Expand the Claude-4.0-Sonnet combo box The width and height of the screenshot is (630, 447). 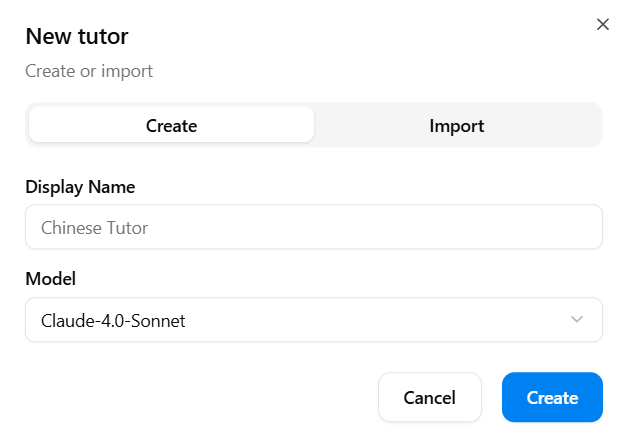[314, 320]
